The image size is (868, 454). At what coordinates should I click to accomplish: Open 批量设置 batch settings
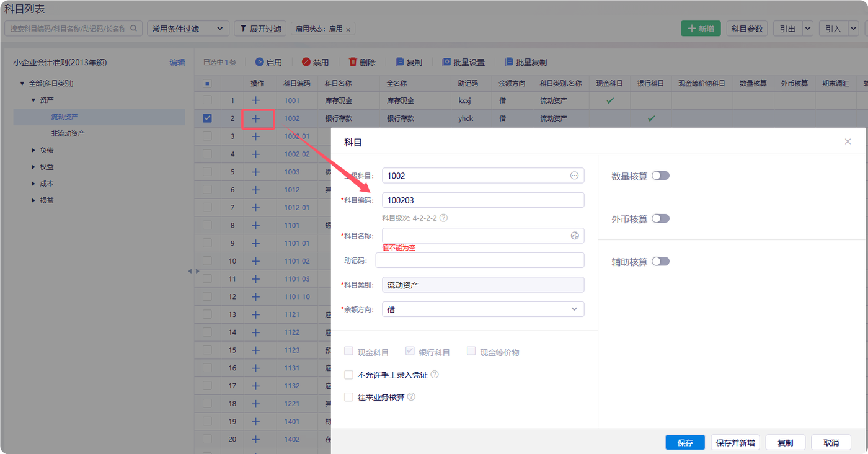click(x=463, y=62)
